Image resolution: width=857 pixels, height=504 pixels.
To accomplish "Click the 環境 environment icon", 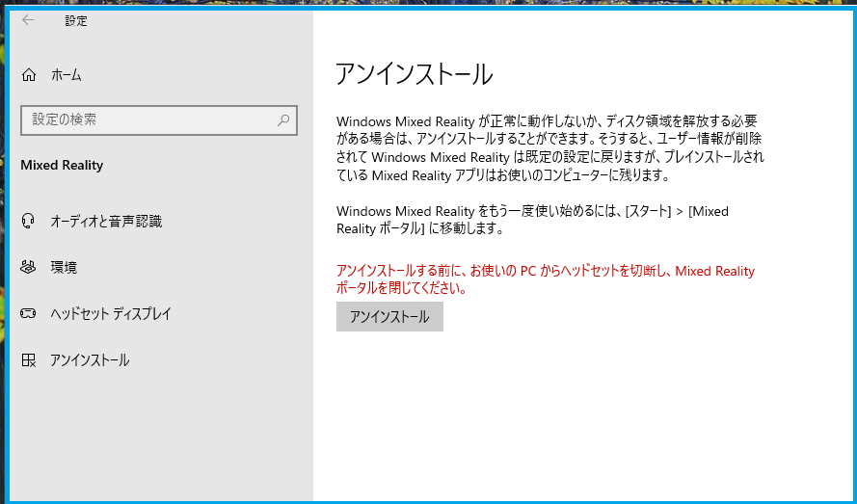I will [28, 267].
